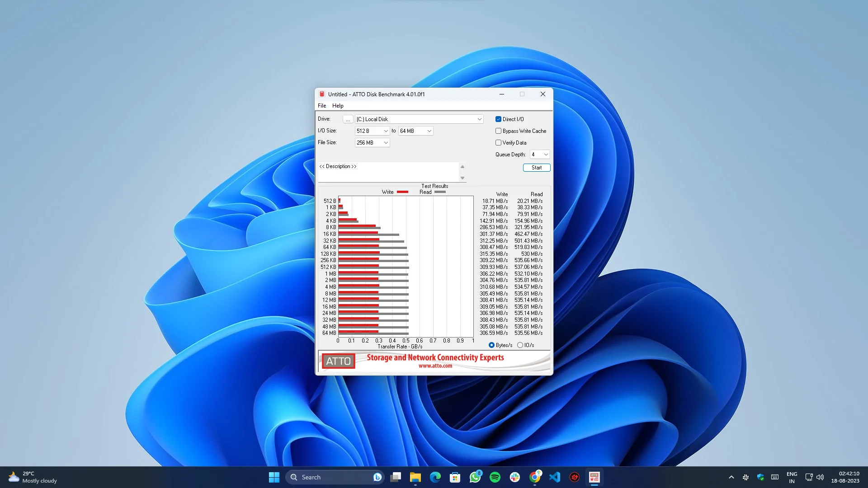Screen dimensions: 868x488
Task: Open Spotify from the taskbar
Action: (495, 477)
